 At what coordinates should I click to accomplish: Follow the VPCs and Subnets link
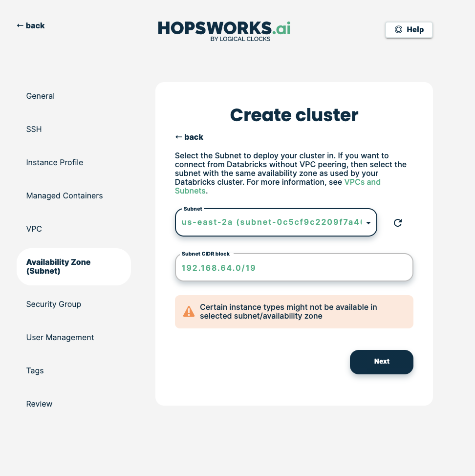[362, 182]
